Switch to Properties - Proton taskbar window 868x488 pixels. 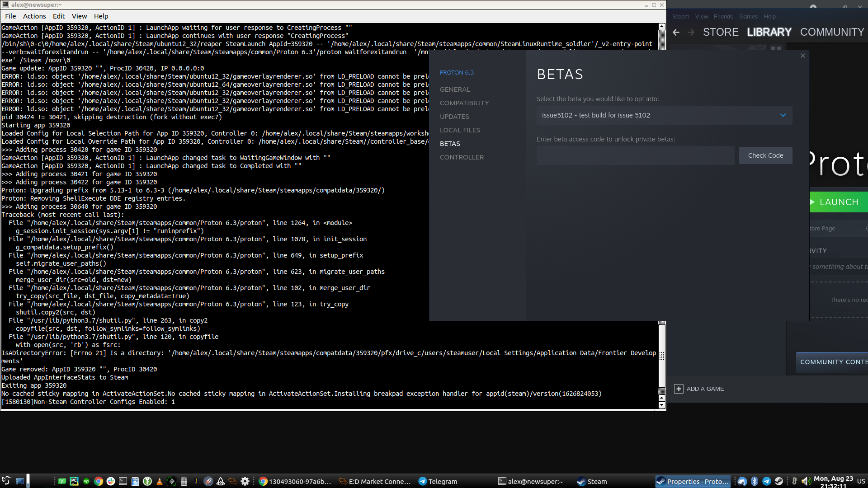[x=693, y=481]
